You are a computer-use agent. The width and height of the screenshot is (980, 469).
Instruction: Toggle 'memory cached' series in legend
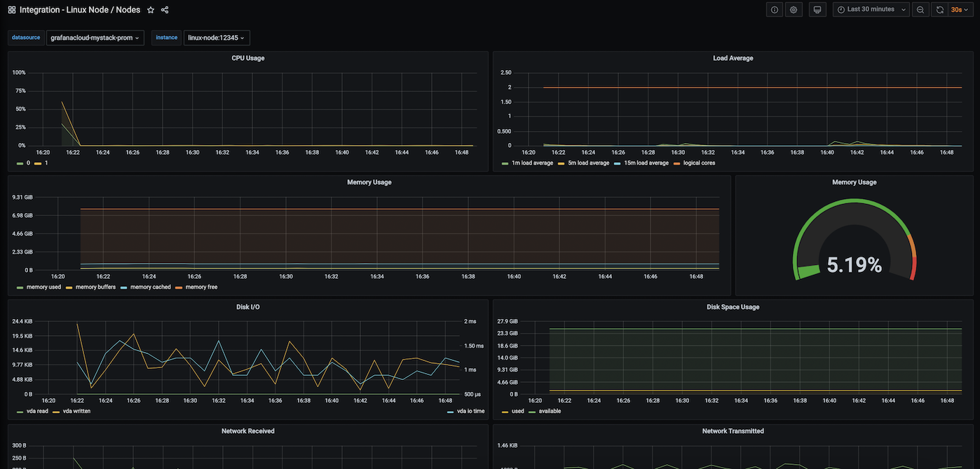tap(150, 287)
